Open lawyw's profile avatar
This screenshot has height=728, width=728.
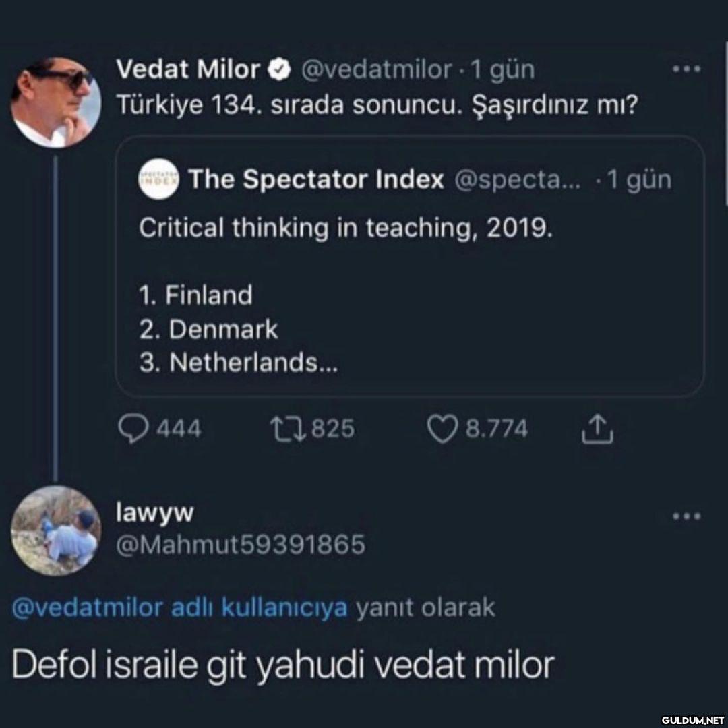(55, 530)
